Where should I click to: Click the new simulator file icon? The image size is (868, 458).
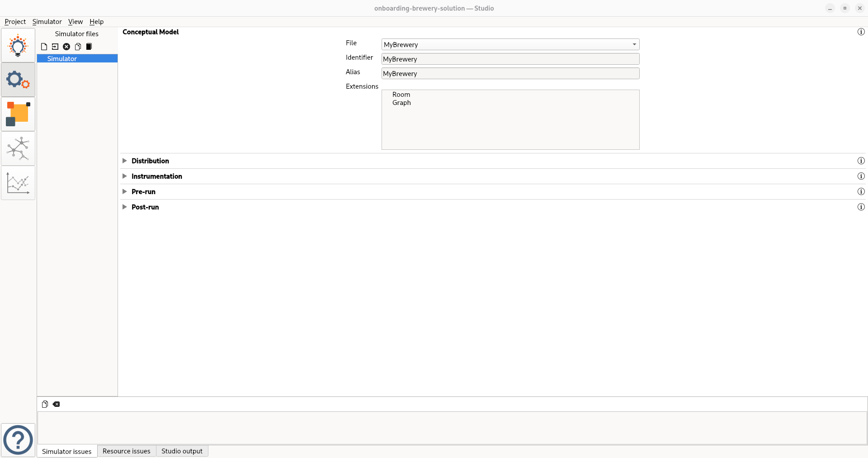[44, 47]
